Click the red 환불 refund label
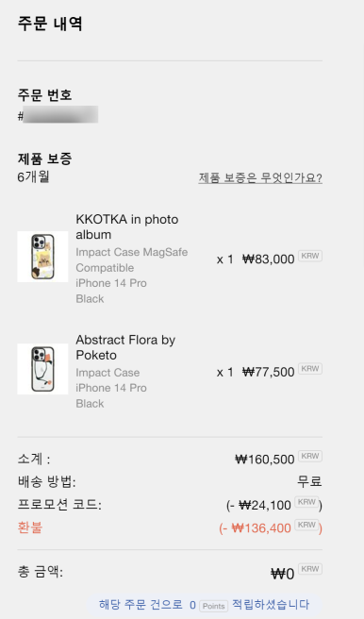The width and height of the screenshot is (364, 619). [x=30, y=527]
